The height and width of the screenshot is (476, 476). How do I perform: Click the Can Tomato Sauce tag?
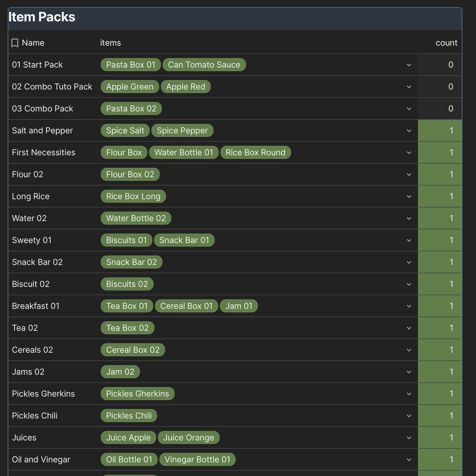coord(204,65)
